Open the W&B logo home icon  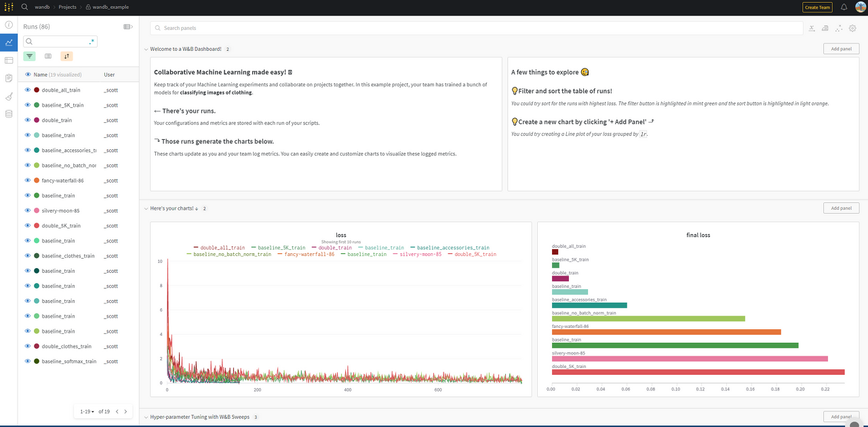(9, 7)
